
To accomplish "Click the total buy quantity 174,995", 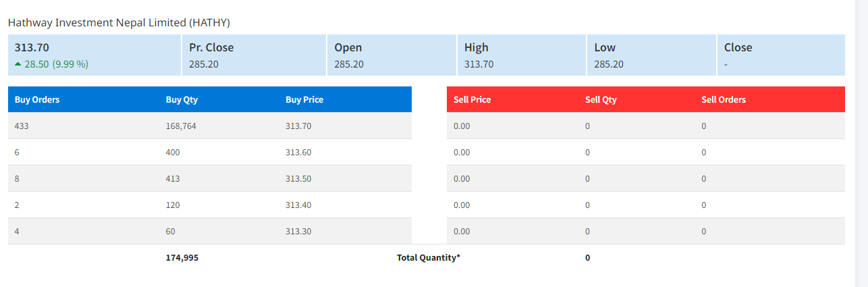I will point(182,257).
